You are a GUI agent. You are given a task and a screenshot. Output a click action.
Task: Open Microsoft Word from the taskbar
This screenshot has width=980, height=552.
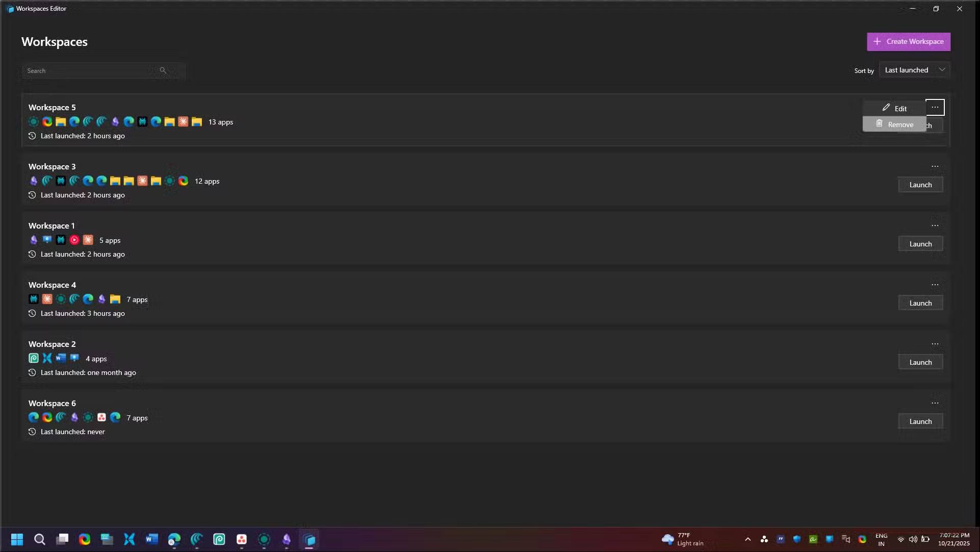151,540
